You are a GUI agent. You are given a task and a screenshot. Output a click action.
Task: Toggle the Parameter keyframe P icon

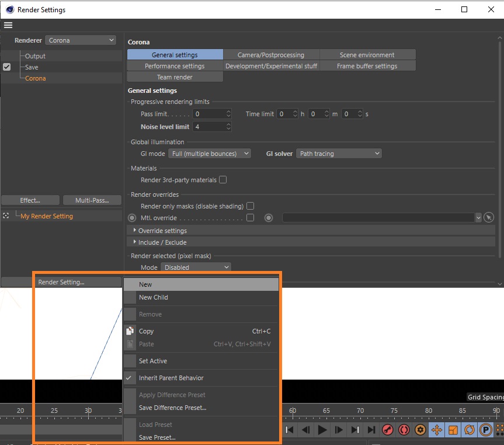[485, 430]
